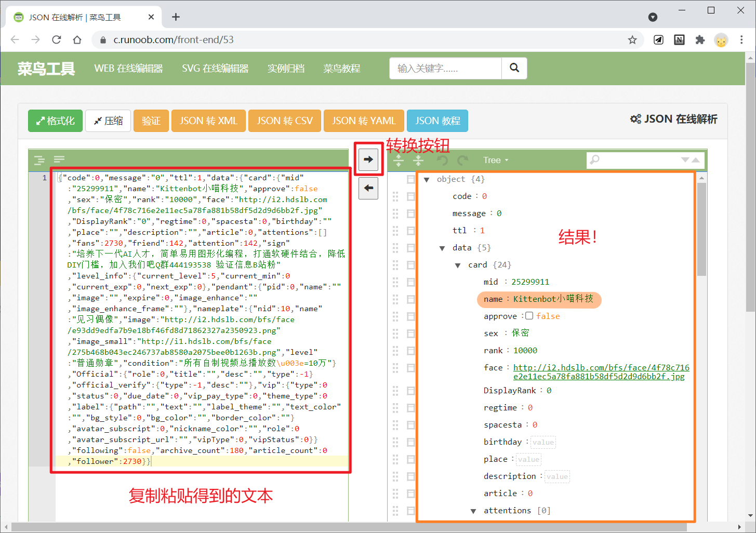Open the Chrome extensions puzzle icon

[x=700, y=40]
